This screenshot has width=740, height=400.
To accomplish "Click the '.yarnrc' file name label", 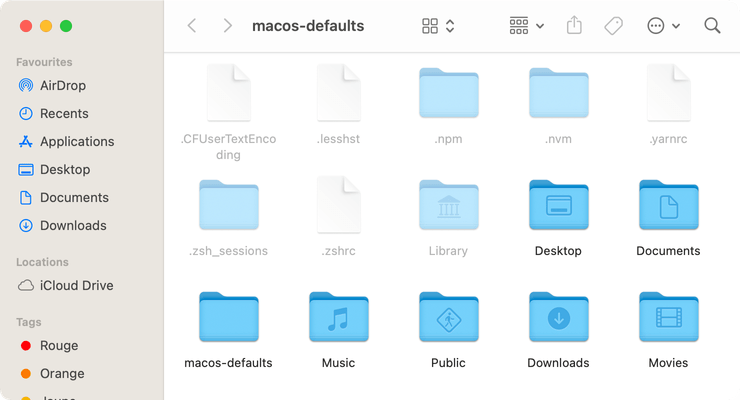I will click(x=668, y=139).
